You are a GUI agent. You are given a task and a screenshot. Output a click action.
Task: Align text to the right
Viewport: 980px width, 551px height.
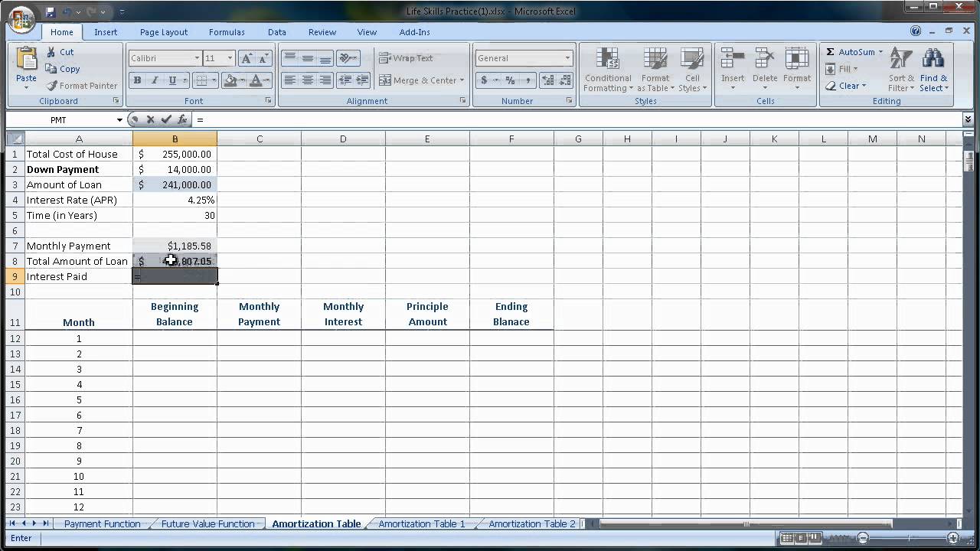click(x=325, y=80)
